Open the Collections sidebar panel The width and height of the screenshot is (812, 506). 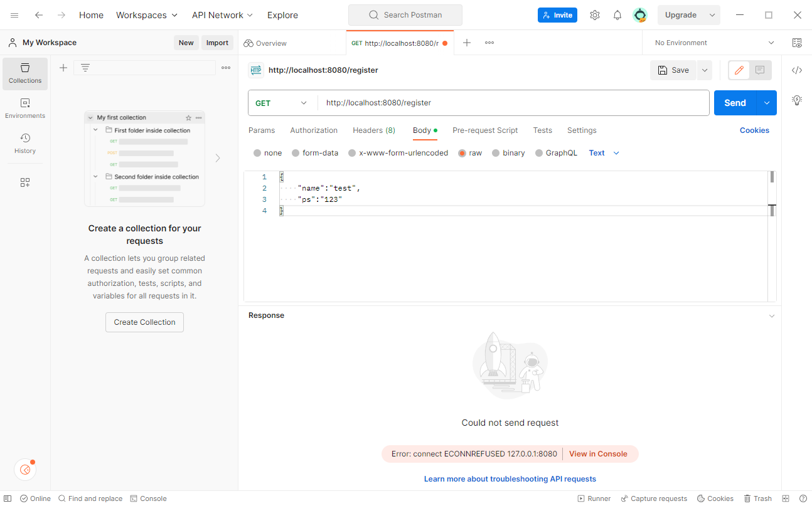click(x=25, y=73)
